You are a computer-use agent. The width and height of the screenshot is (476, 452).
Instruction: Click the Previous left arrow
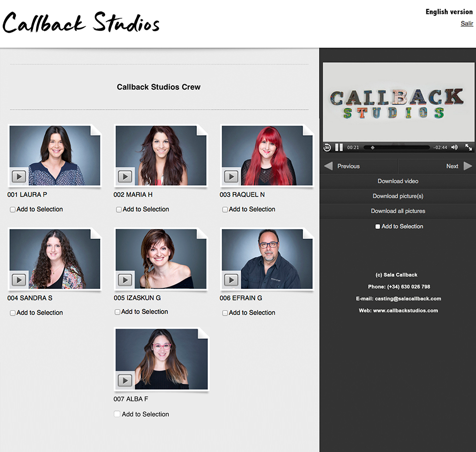(x=328, y=166)
